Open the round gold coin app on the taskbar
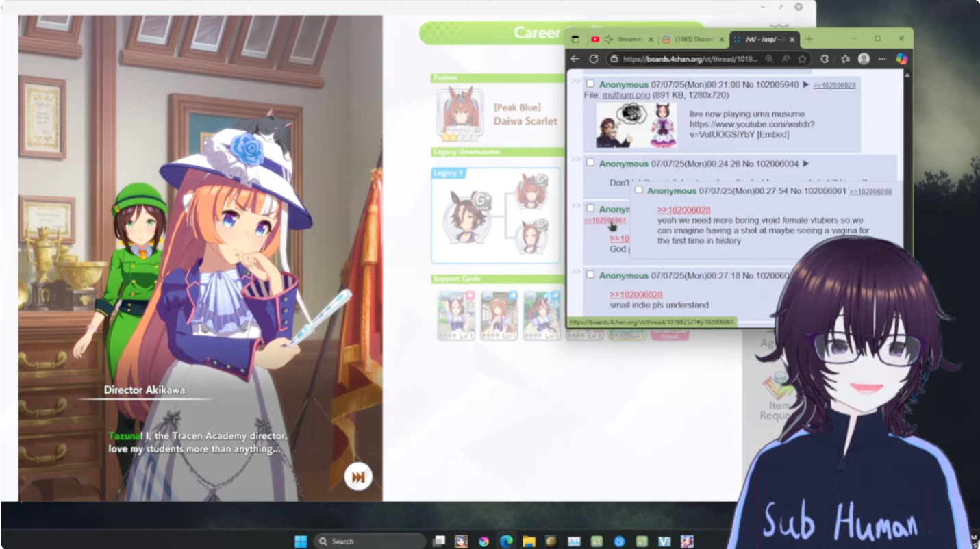This screenshot has height=549, width=980. [x=551, y=541]
